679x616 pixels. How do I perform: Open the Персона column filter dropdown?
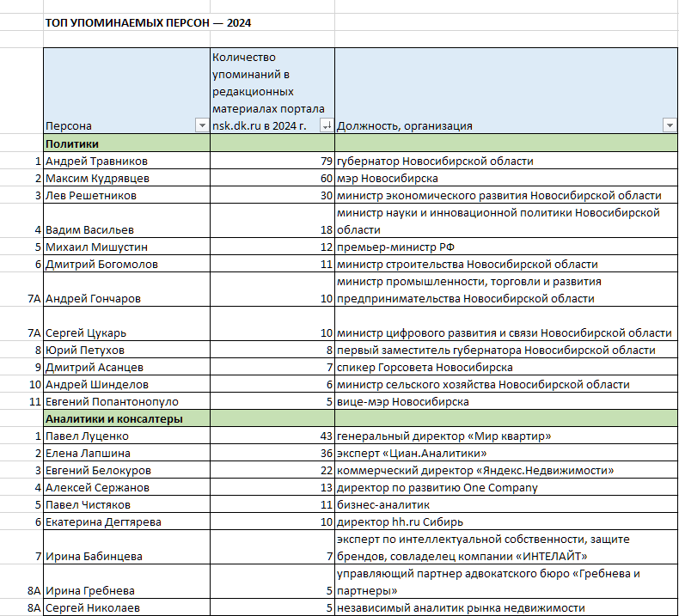coord(202,125)
